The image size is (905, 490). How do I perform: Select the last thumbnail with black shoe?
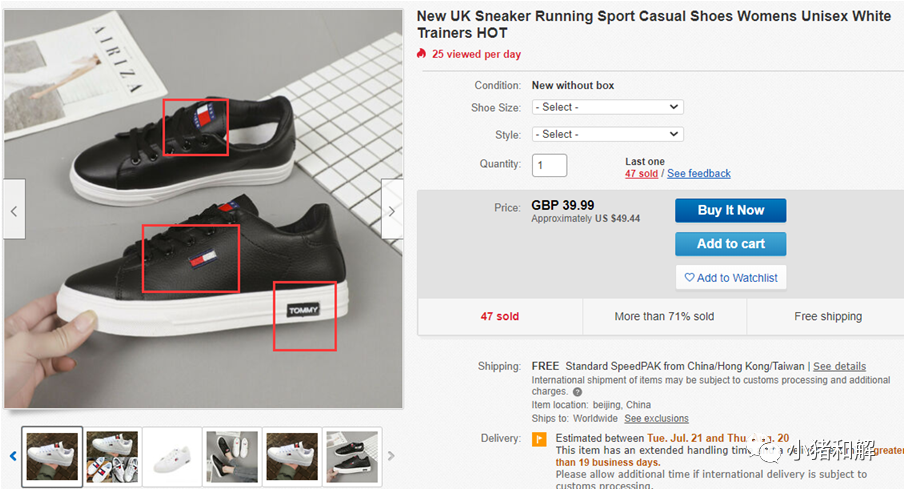tap(352, 457)
